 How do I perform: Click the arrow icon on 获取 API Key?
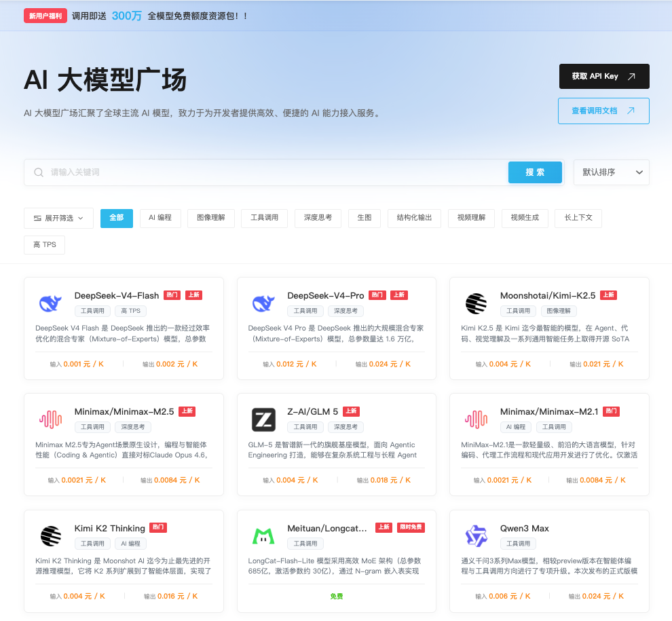631,76
